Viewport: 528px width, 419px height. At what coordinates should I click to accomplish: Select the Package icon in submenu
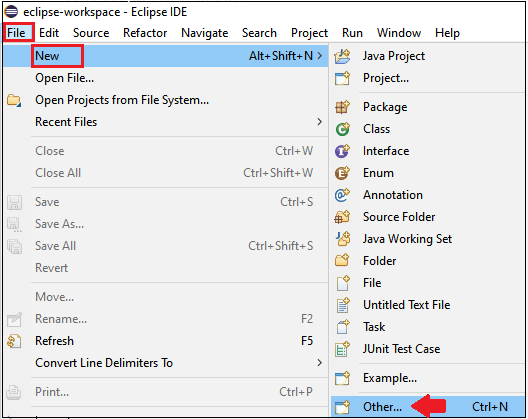click(x=342, y=107)
